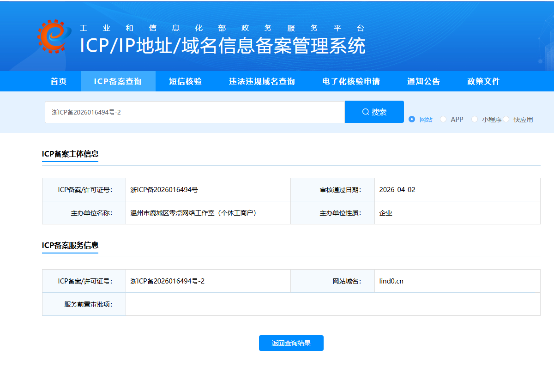Select the 小程序 radio button
The height and width of the screenshot is (392, 554).
(x=475, y=119)
